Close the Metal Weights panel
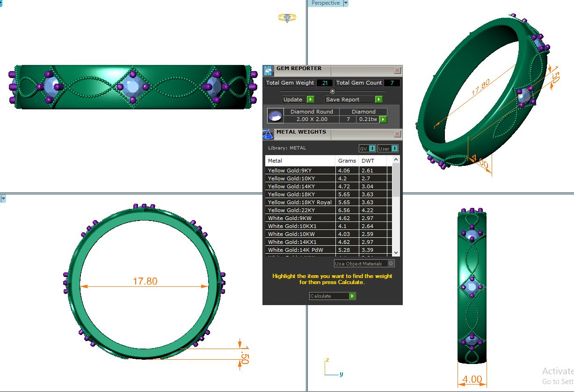 pyautogui.click(x=397, y=134)
